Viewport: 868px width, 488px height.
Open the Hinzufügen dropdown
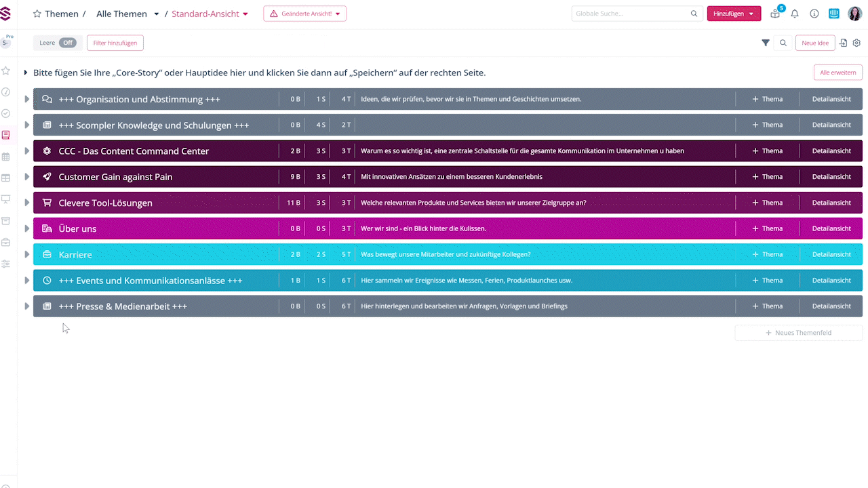click(x=734, y=14)
